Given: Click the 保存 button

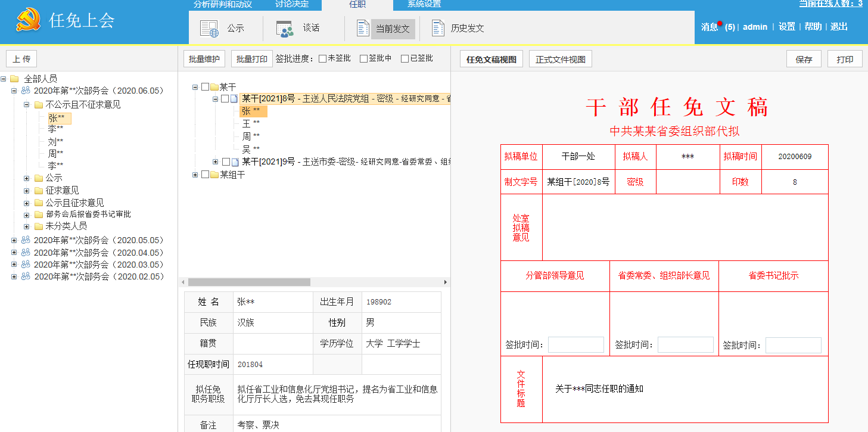Looking at the screenshot, I should click(804, 60).
